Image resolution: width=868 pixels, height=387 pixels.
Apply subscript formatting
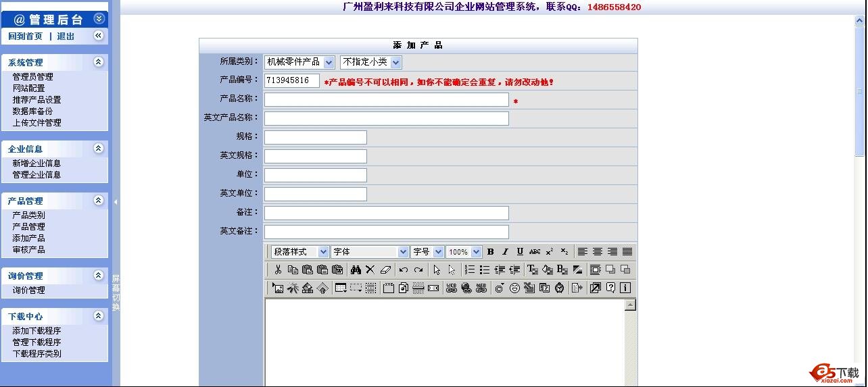564,252
